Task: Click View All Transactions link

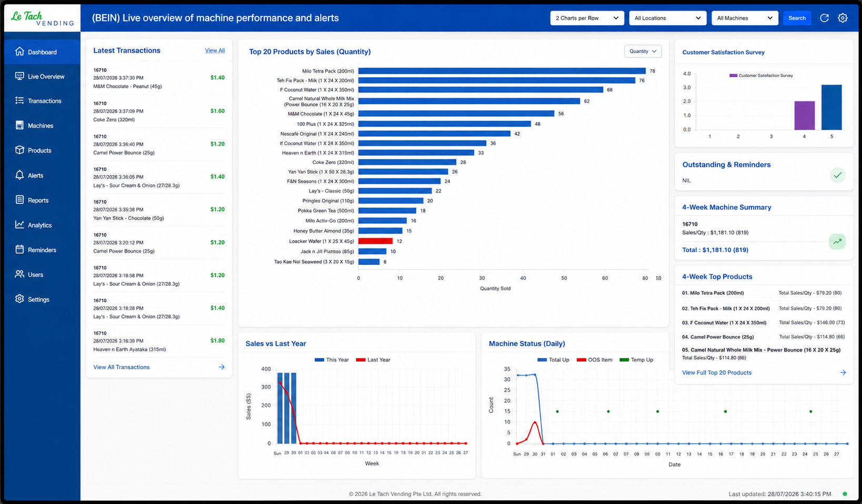Action: [x=121, y=367]
